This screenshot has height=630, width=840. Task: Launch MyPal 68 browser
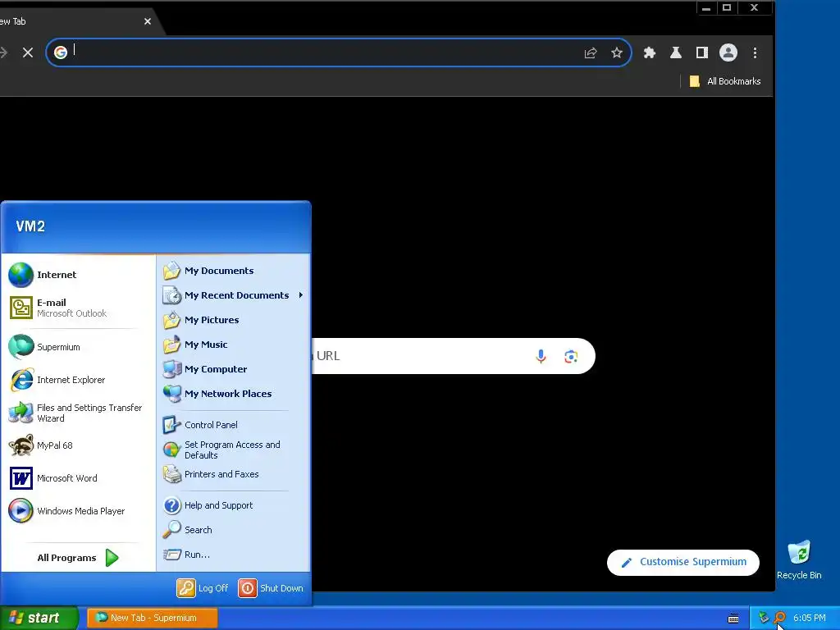tap(79, 445)
